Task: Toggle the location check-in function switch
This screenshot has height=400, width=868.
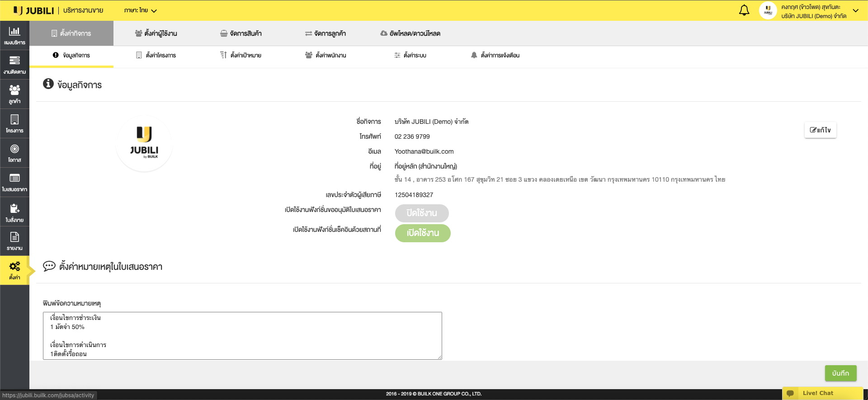Action: [422, 233]
